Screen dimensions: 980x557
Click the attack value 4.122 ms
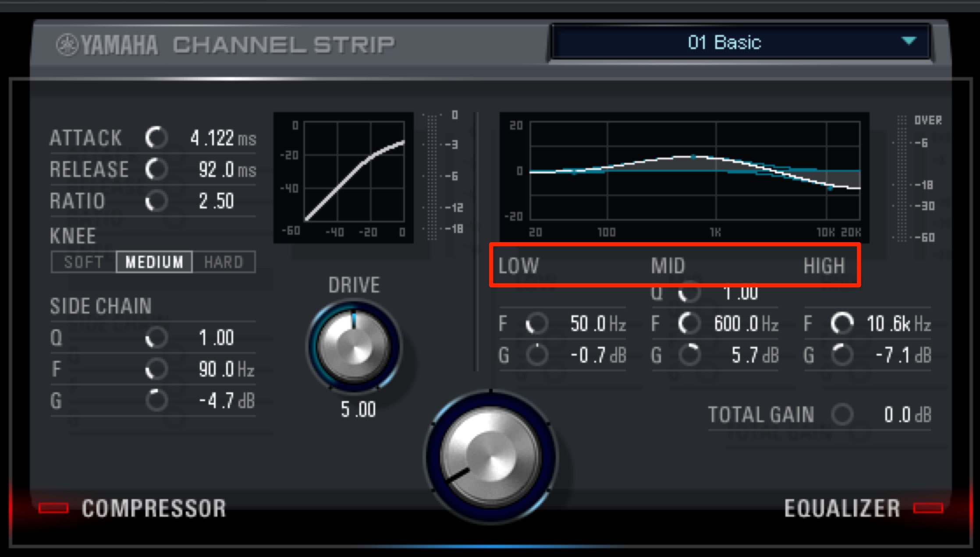coord(223,138)
